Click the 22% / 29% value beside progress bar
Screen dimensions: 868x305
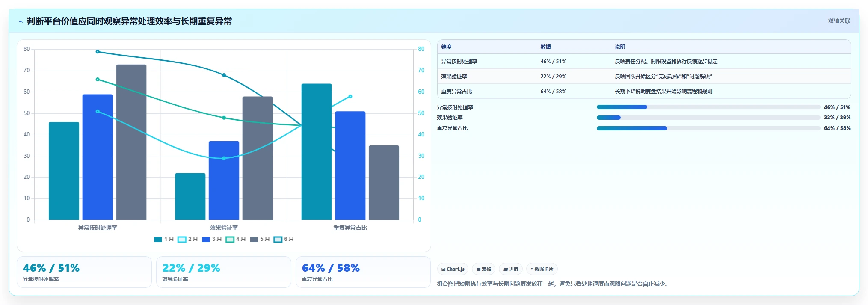pos(837,118)
